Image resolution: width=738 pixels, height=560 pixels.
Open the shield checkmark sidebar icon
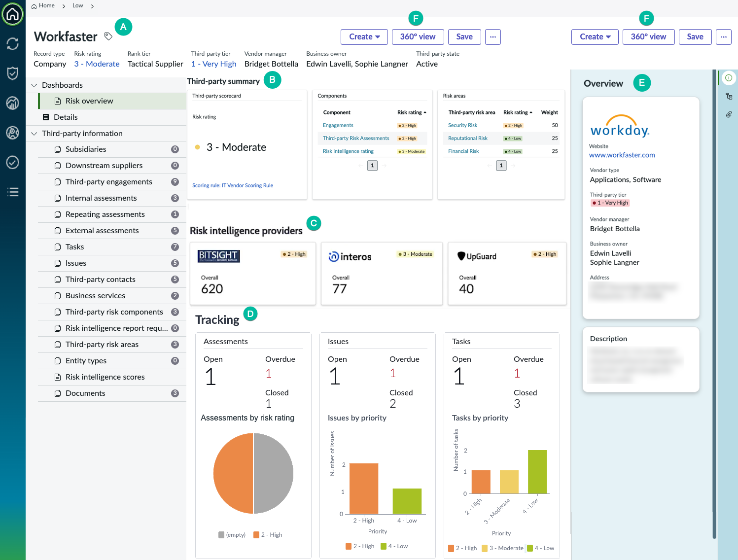[x=13, y=73]
